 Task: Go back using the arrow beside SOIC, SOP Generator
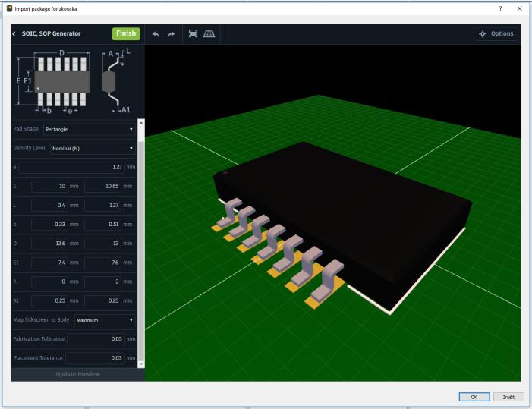coord(14,34)
